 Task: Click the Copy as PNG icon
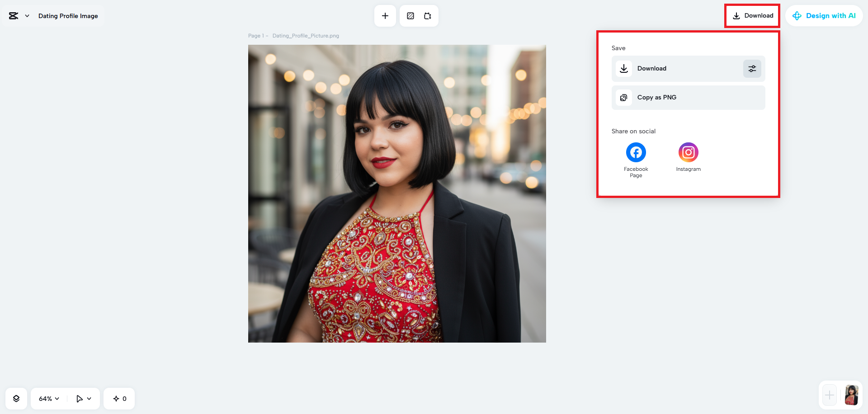[x=623, y=97]
